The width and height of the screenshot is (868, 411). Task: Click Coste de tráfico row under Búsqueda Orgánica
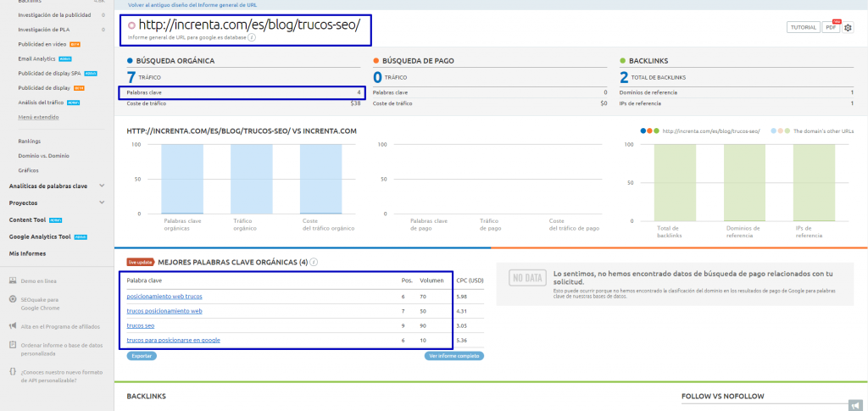pyautogui.click(x=243, y=103)
